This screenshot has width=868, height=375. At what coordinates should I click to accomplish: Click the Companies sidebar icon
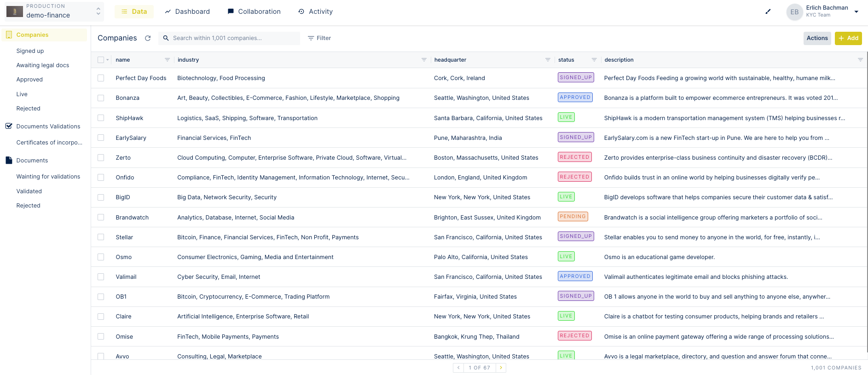pos(9,35)
